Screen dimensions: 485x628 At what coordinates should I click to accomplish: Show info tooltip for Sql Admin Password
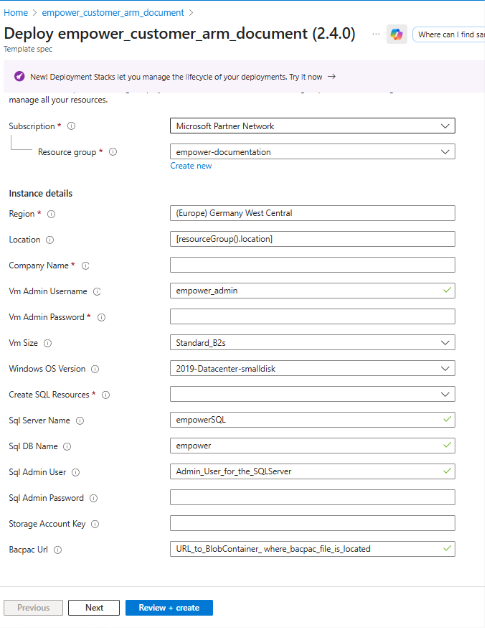[x=93, y=498]
